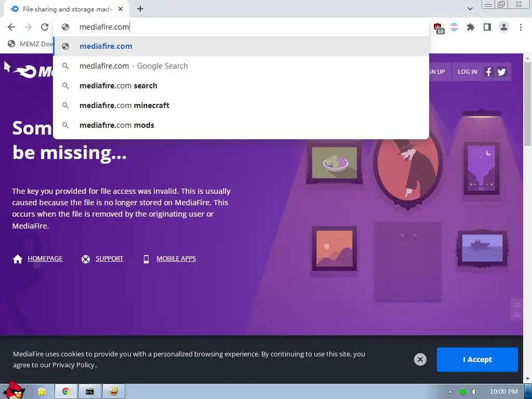Screen dimensions: 532x399
Task: Click the Angry Birds start button
Action: tap(14, 390)
